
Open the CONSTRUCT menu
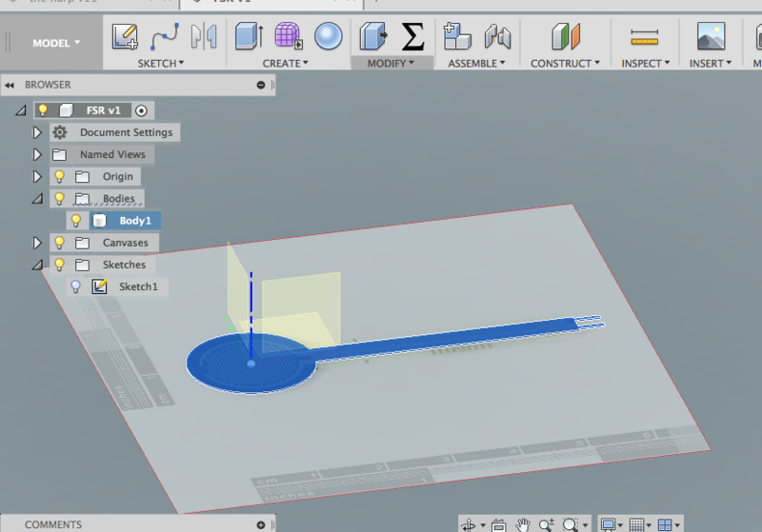565,63
